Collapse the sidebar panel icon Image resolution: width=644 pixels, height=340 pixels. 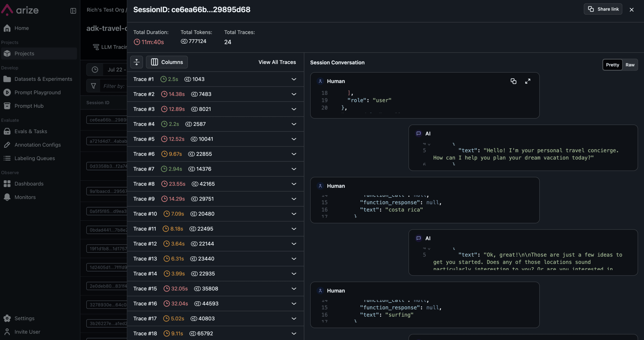click(73, 11)
